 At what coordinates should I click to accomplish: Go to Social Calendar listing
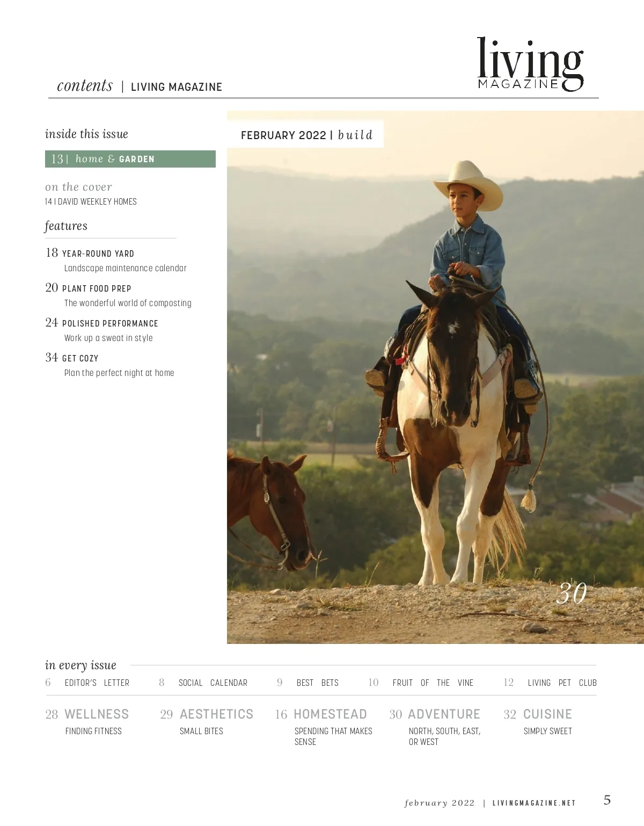click(x=213, y=683)
